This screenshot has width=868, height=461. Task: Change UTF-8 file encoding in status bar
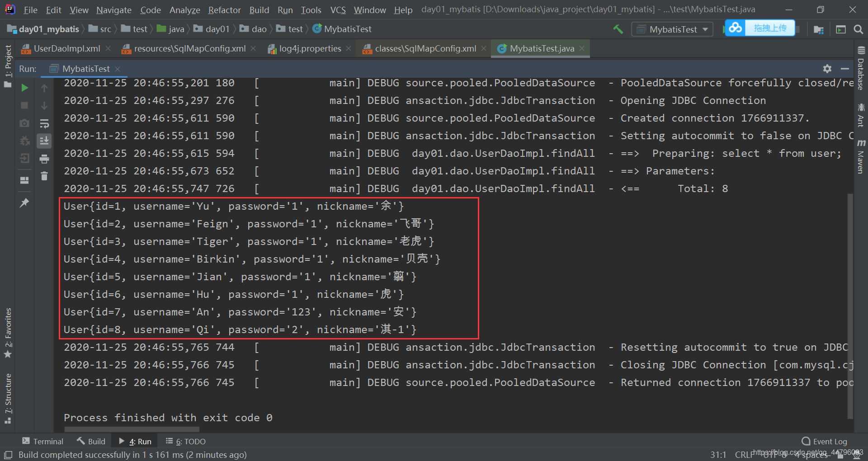774,455
